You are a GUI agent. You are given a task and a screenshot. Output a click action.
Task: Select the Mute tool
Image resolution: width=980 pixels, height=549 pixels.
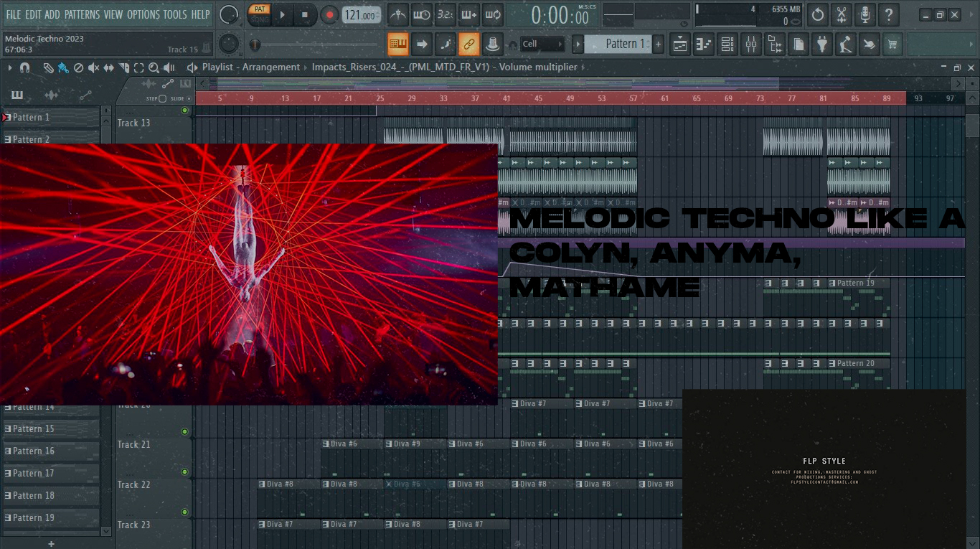point(94,67)
